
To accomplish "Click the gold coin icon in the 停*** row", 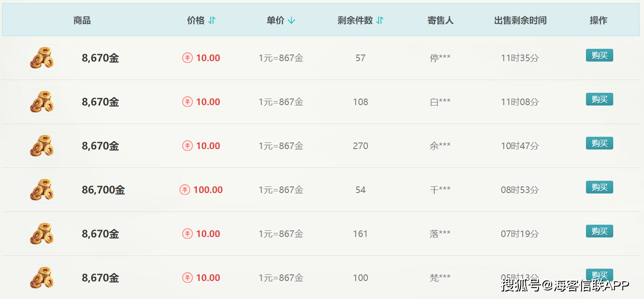I will pos(42,58).
